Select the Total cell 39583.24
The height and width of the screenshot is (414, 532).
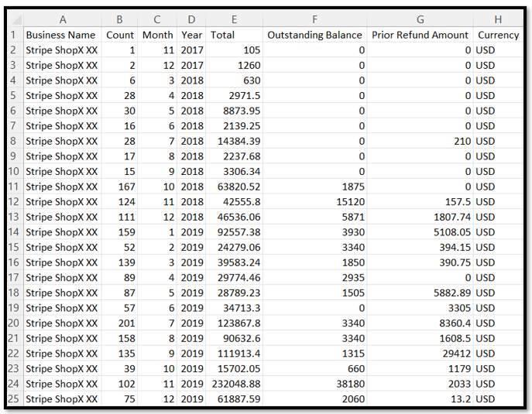(234, 262)
